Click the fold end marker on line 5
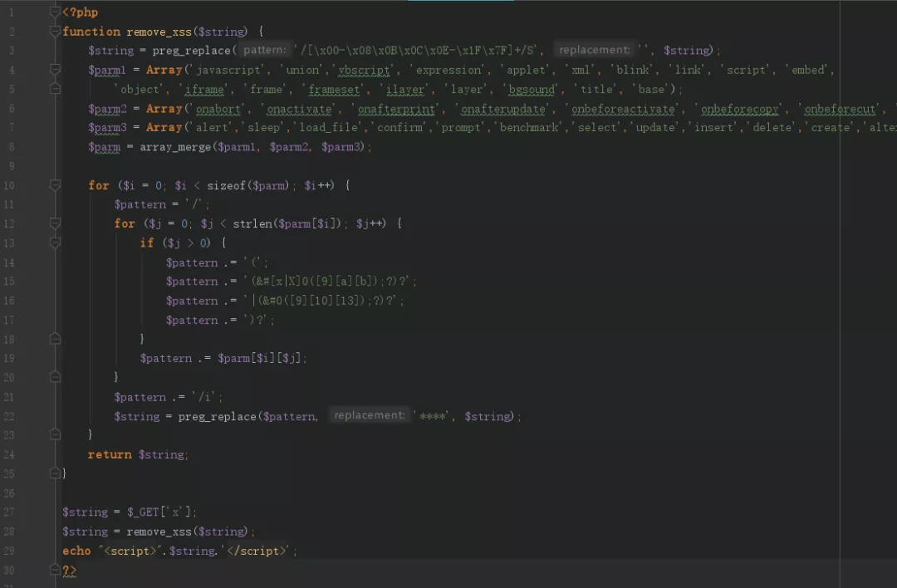Screen dimensions: 897x588 (55, 89)
